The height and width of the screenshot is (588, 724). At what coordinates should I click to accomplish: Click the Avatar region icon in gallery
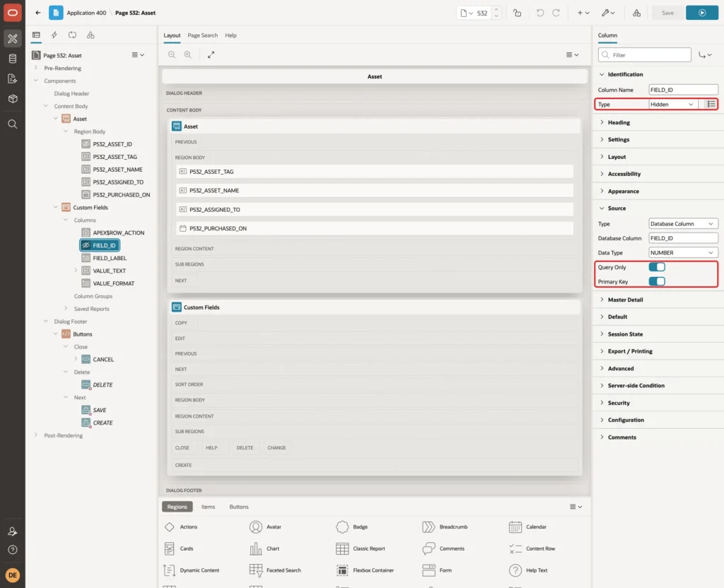256,527
